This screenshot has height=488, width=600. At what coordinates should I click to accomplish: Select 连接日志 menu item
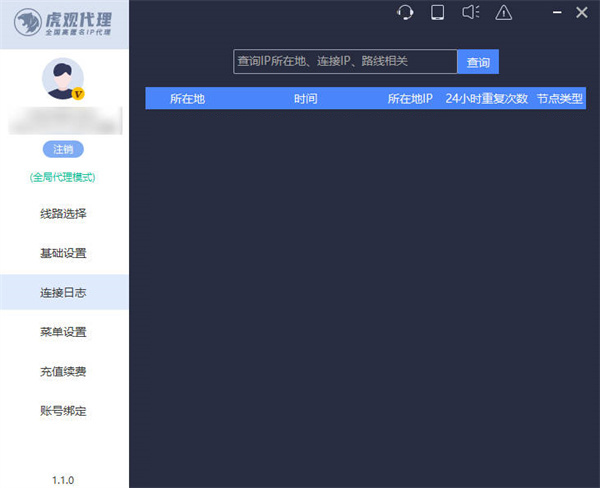coord(64,292)
